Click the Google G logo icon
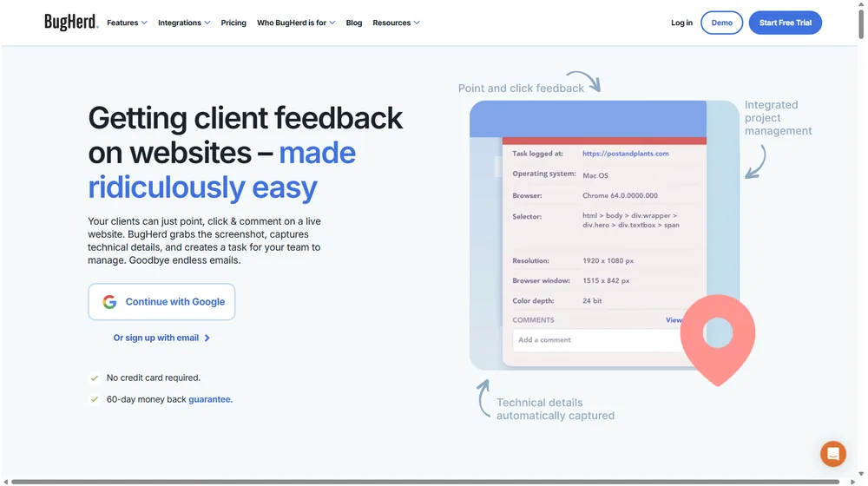 click(x=109, y=302)
